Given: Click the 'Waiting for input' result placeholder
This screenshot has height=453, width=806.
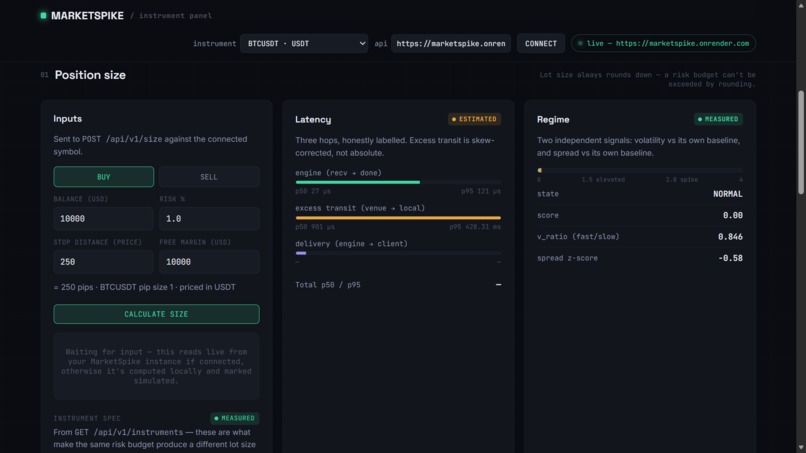Looking at the screenshot, I should click(156, 366).
